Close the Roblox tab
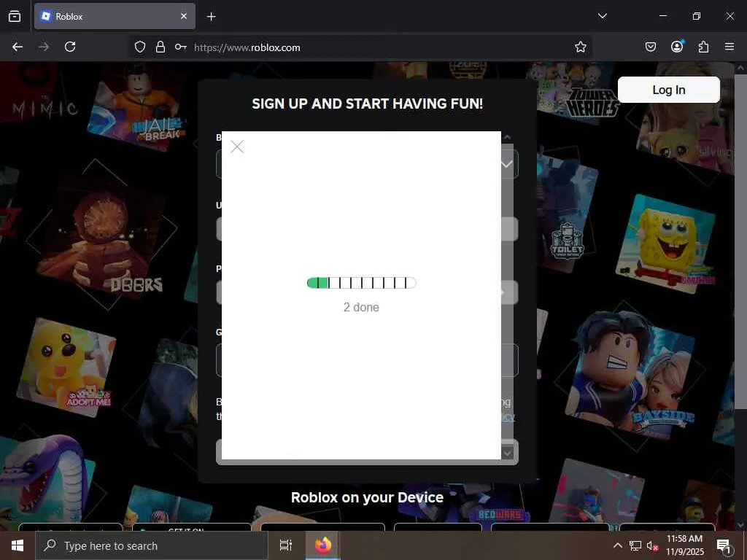The image size is (747, 560). point(184,16)
